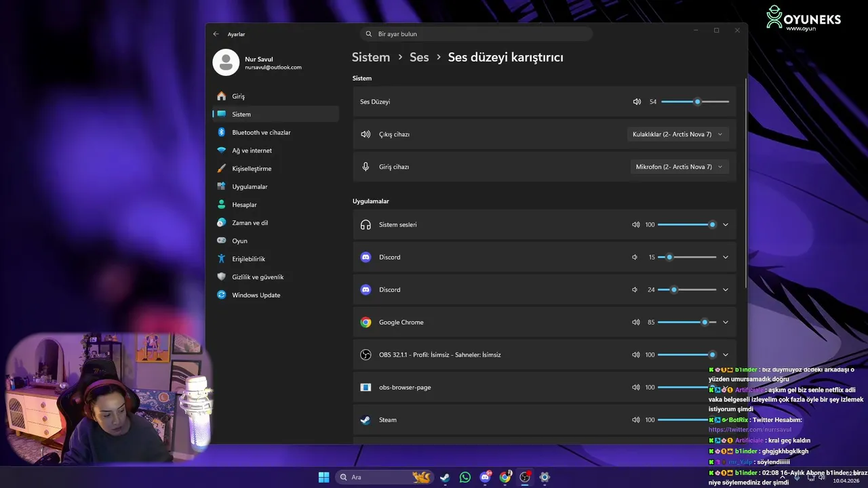Open the Windows Start menu

[x=324, y=477]
